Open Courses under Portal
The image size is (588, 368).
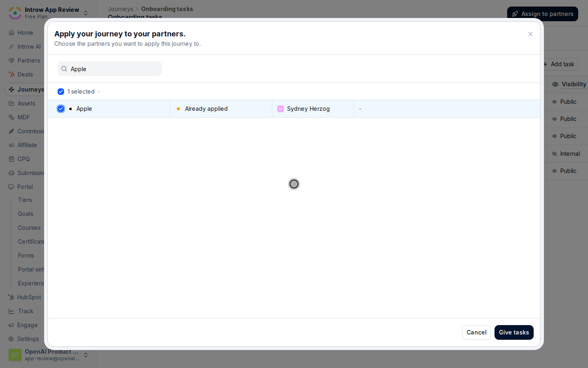tap(29, 228)
